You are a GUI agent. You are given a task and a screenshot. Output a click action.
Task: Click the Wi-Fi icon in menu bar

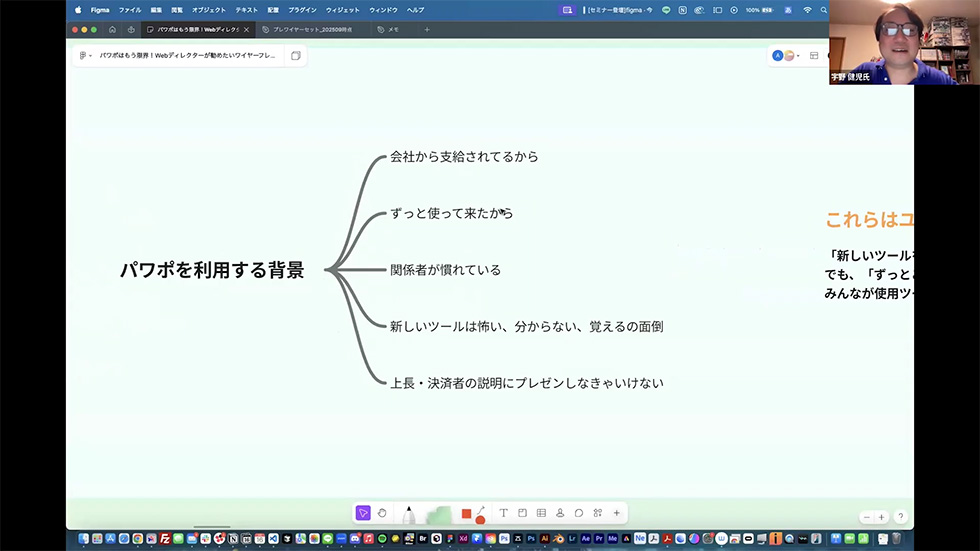pos(807,10)
